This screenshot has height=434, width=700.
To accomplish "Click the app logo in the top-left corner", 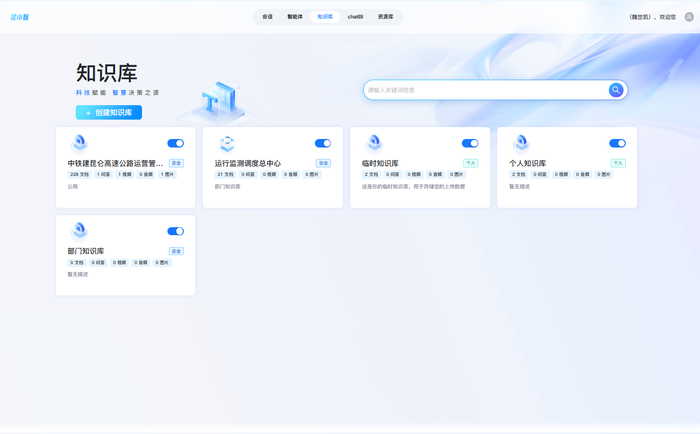I will [20, 17].
